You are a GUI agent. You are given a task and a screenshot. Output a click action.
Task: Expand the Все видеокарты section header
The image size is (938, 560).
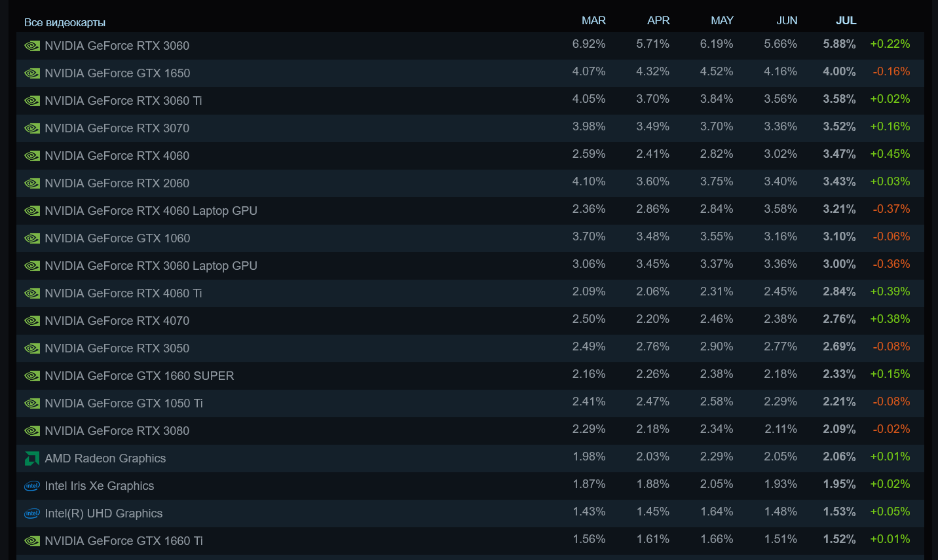[65, 22]
